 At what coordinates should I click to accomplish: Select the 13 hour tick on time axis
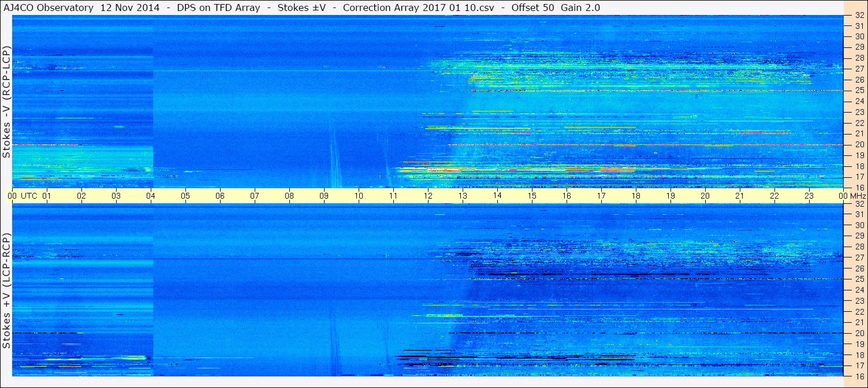(463, 196)
